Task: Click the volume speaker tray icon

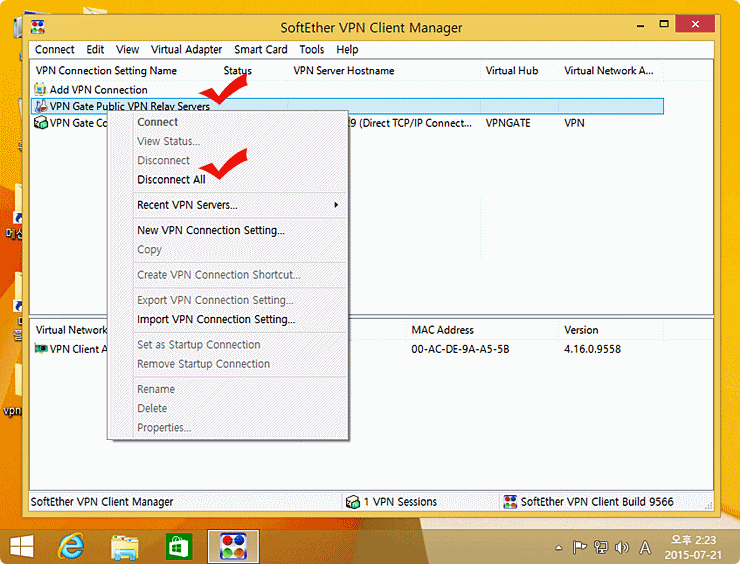Action: [622, 547]
